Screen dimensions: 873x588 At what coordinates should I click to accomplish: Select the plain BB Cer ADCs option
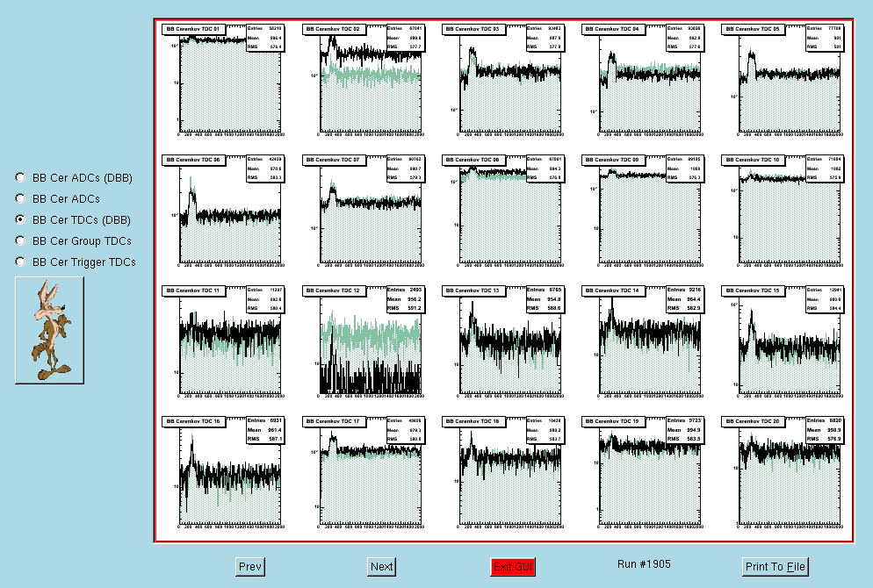pos(20,198)
